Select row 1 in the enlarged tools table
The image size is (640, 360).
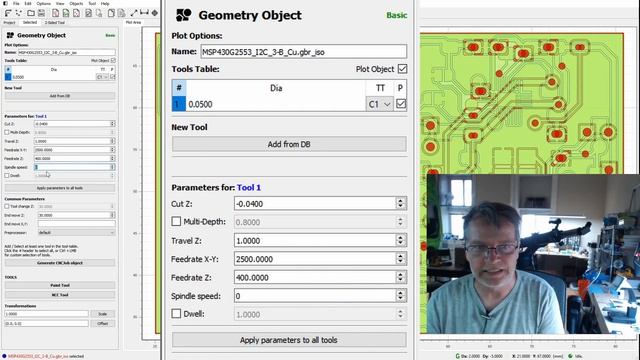tap(179, 104)
